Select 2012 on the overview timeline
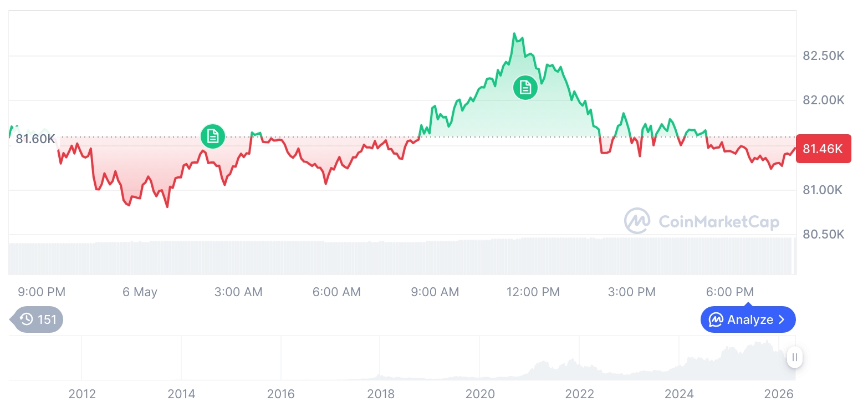 (82, 394)
